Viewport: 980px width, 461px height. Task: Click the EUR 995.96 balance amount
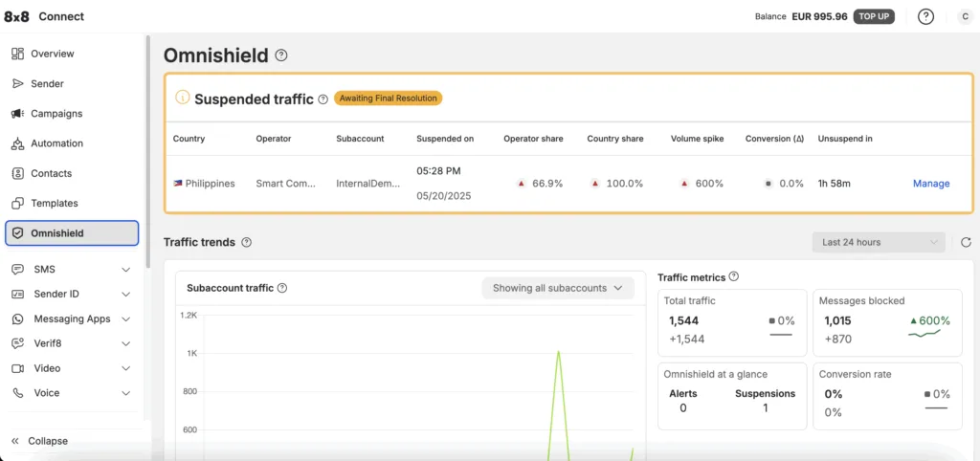pyautogui.click(x=819, y=17)
